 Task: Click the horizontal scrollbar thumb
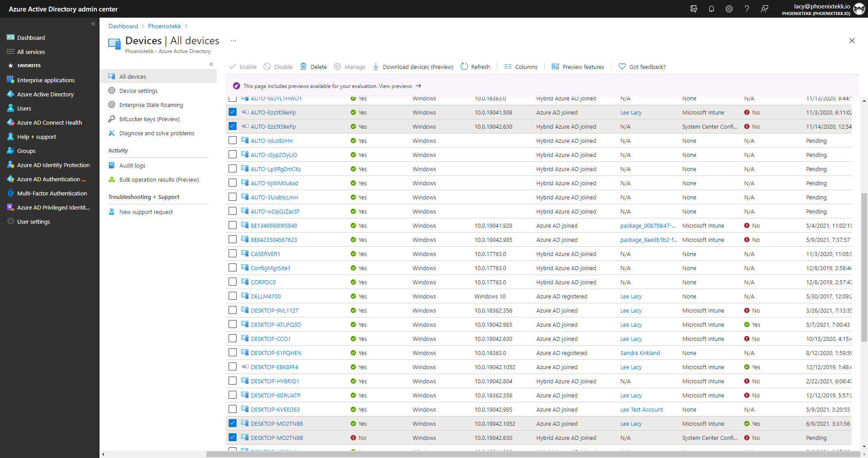click(534, 454)
